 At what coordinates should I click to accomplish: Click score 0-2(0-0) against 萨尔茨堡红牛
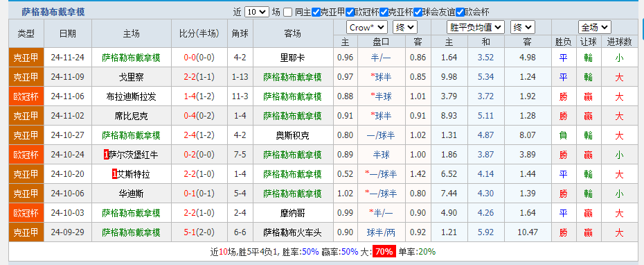tap(199, 155)
